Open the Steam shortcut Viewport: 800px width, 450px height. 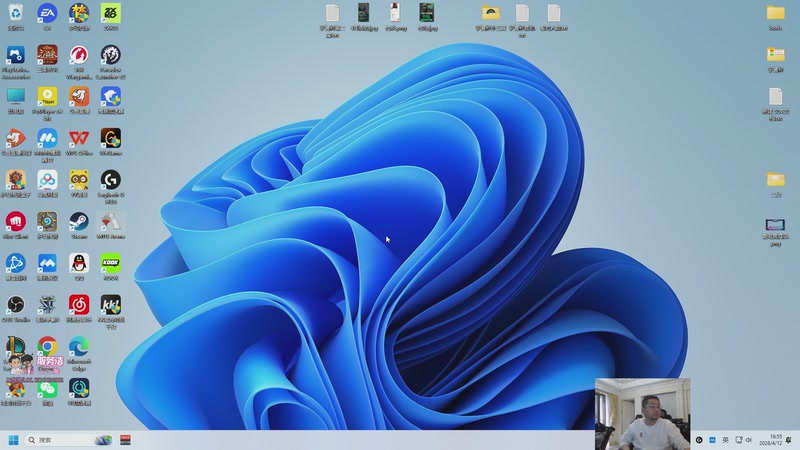[79, 222]
